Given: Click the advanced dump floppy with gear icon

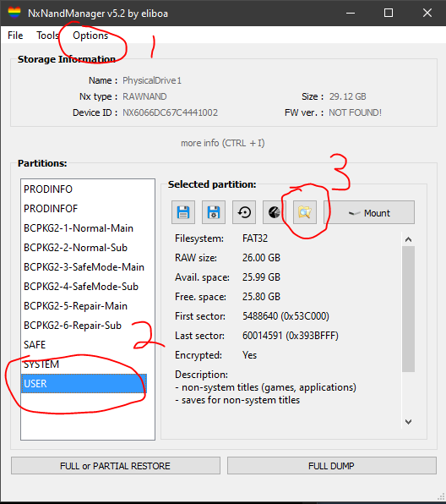Looking at the screenshot, I should pos(214,212).
